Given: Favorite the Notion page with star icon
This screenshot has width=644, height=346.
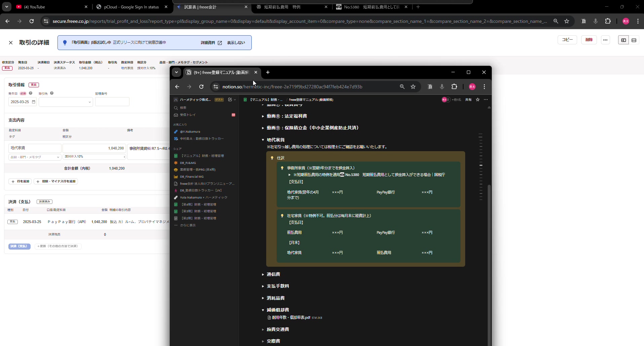Looking at the screenshot, I should coord(478,99).
